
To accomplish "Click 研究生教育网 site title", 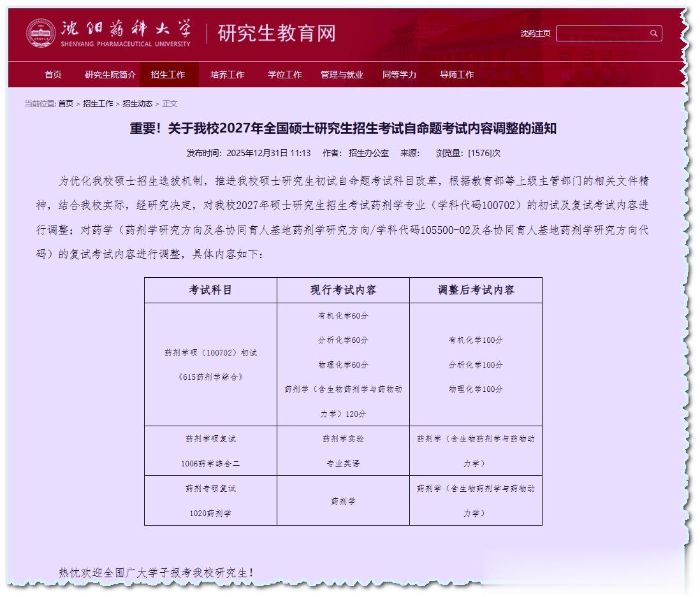I will tap(277, 33).
